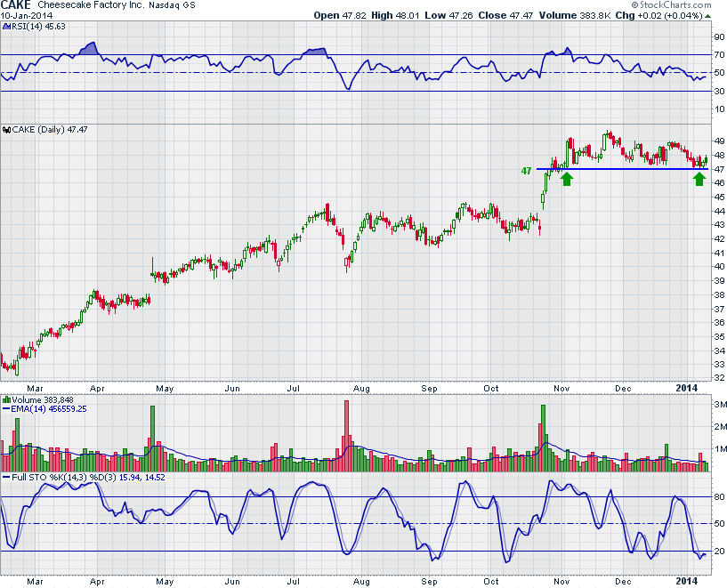
Task: Click the copyright symbol before StockCharts.com
Action: click(x=634, y=5)
